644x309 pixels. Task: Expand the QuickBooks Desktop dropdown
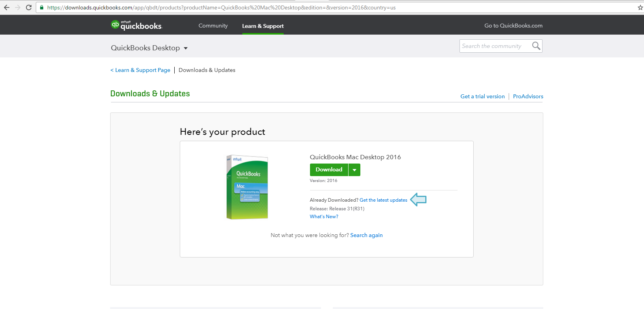(x=149, y=48)
